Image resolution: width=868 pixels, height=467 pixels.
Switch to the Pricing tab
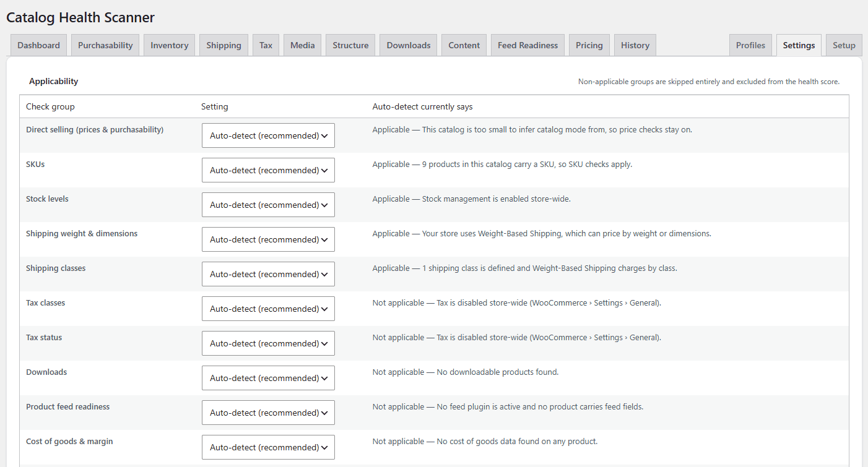click(x=589, y=45)
